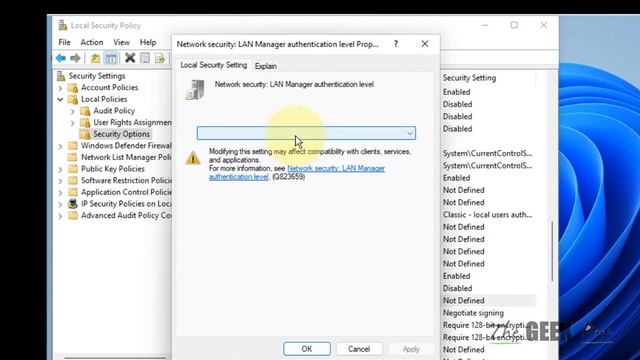Screen dimensions: 640x360
Task: Expand Application Control Policies node
Action: pyautogui.click(x=60, y=192)
